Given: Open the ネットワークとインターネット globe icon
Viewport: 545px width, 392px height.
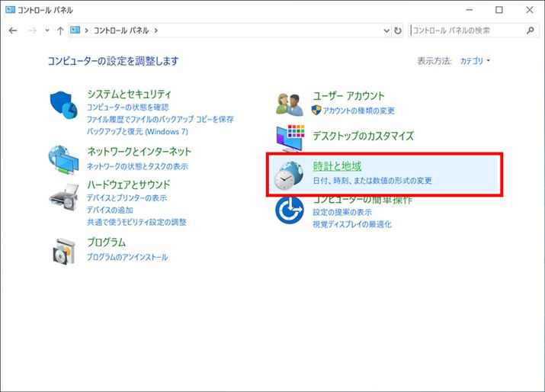Looking at the screenshot, I should pos(63,160).
